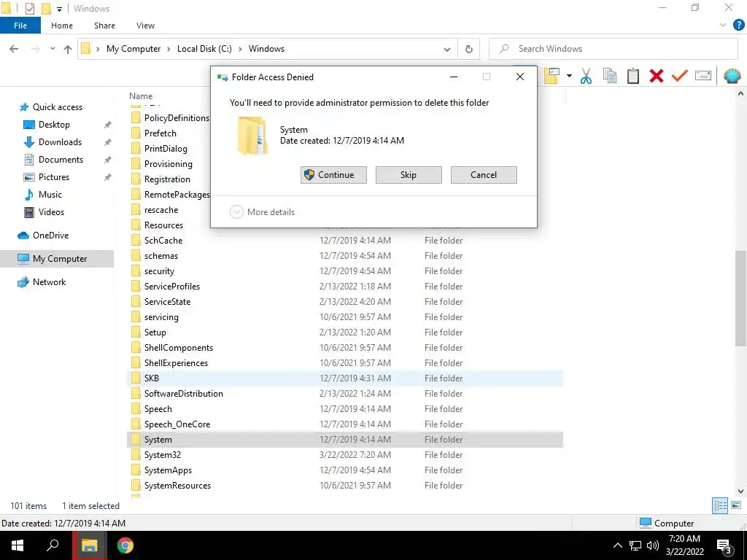Image resolution: width=747 pixels, height=560 pixels.
Task: Click the Copy icon in toolbar
Action: click(x=609, y=76)
